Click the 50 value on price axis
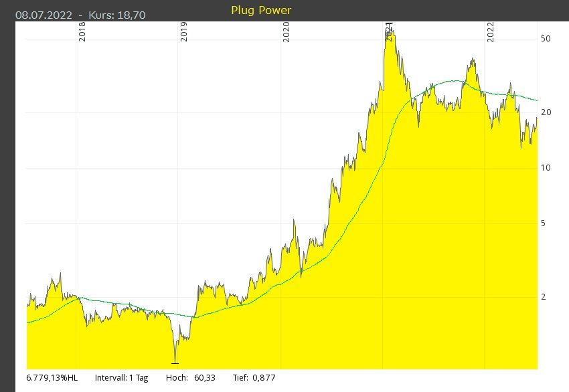 (546, 39)
